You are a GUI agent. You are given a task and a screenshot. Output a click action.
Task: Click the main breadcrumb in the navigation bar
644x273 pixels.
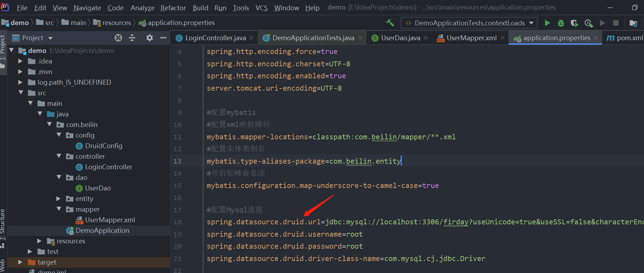coord(74,23)
